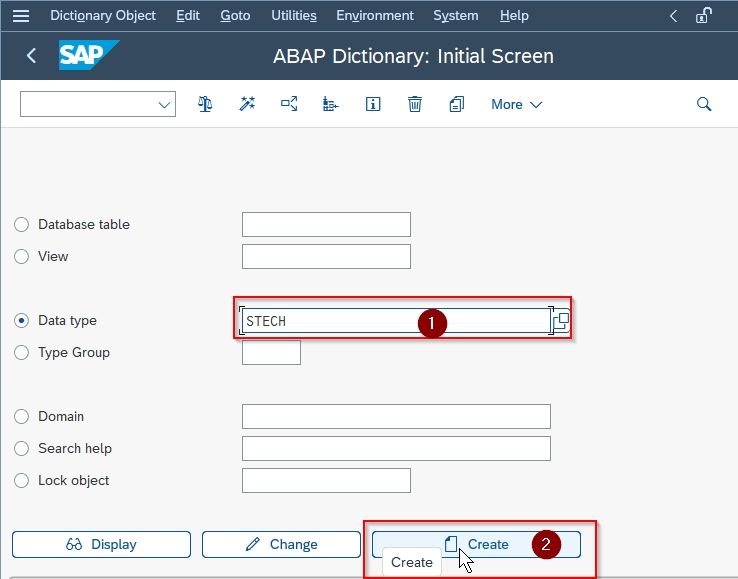Click the Type Group input field
The width and height of the screenshot is (738, 579).
(271, 353)
